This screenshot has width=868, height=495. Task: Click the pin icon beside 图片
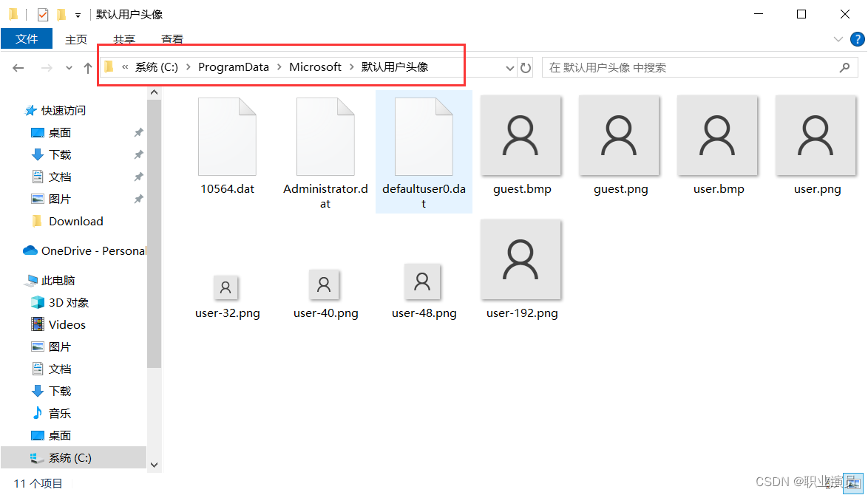click(x=138, y=199)
